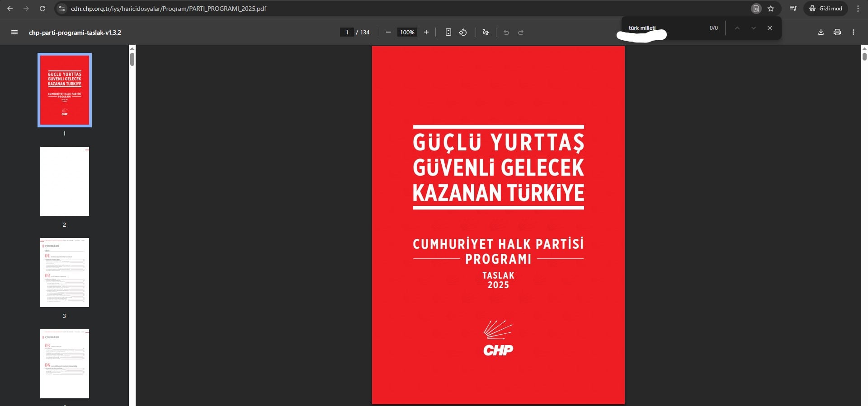This screenshot has width=868, height=406.
Task: Click the fit to page icon
Action: click(448, 32)
